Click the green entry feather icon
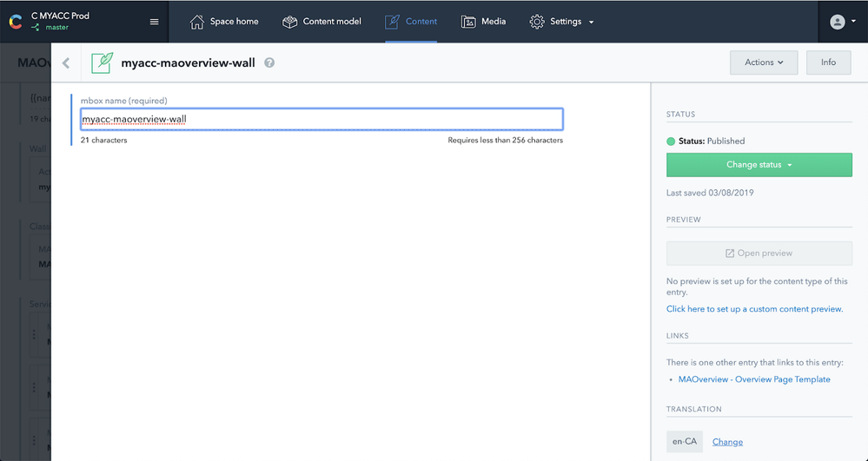Image resolution: width=868 pixels, height=461 pixels. [102, 63]
